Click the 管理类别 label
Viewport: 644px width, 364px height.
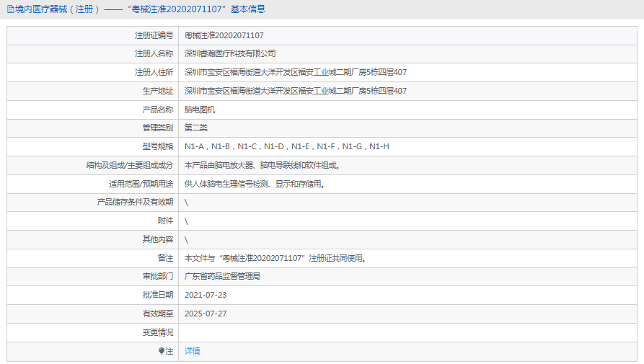point(158,128)
